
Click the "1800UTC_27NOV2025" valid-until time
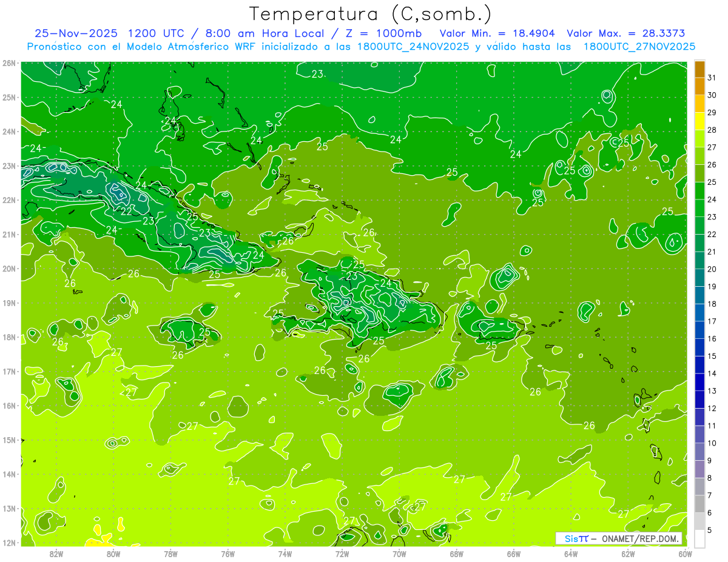(639, 47)
